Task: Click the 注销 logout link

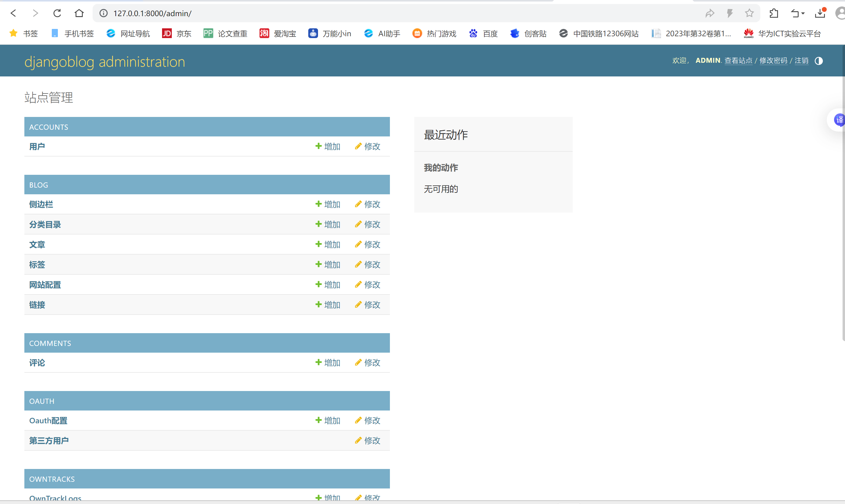Action: tap(801, 61)
